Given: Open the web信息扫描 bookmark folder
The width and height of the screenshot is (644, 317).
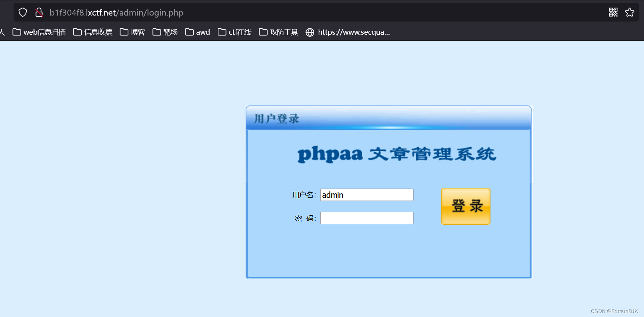Looking at the screenshot, I should click(x=39, y=32).
